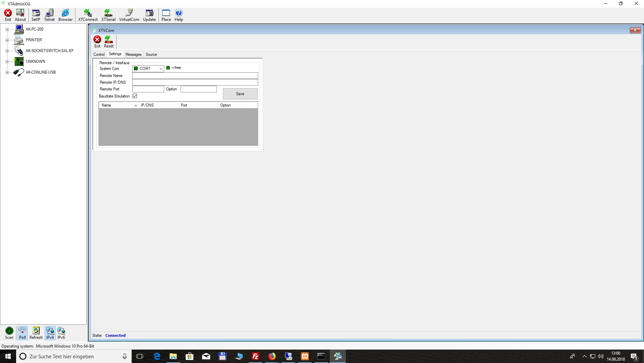
Task: Open Task View on taskbar
Action: (x=140, y=356)
